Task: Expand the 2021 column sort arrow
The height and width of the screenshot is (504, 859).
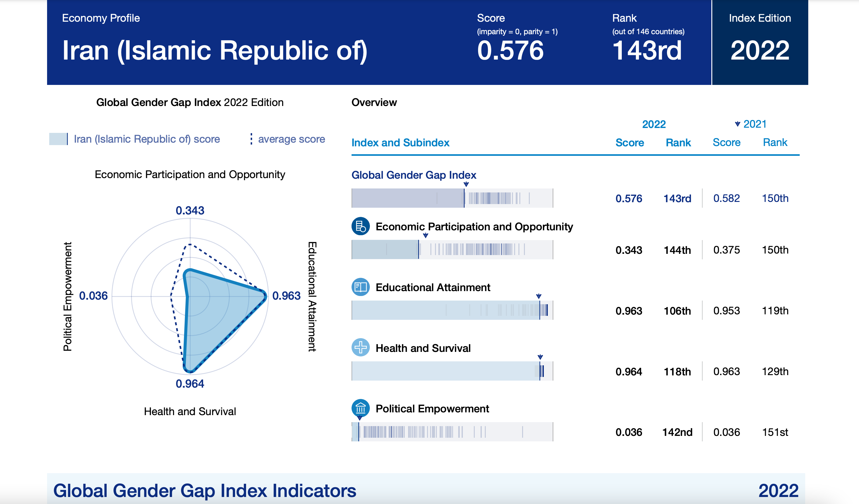Action: (x=738, y=124)
